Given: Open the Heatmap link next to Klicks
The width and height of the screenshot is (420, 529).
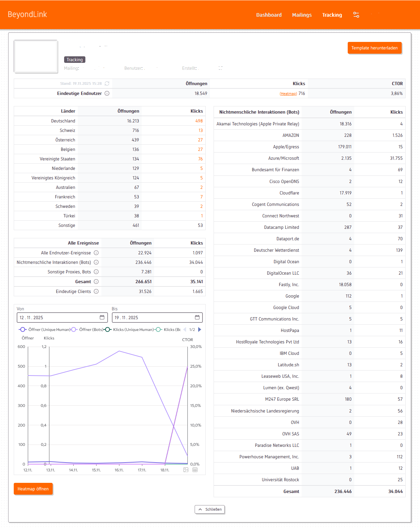Looking at the screenshot, I should tap(288, 94).
